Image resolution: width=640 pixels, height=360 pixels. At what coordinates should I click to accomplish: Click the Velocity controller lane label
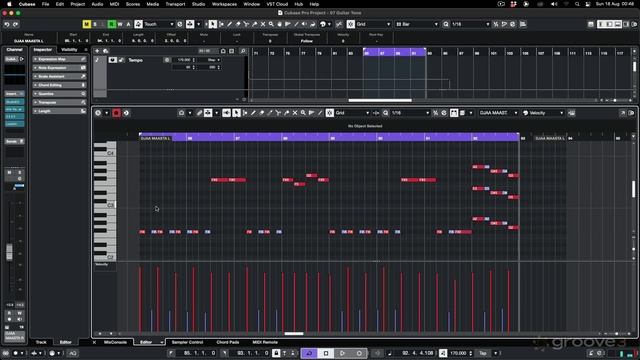pos(102,264)
